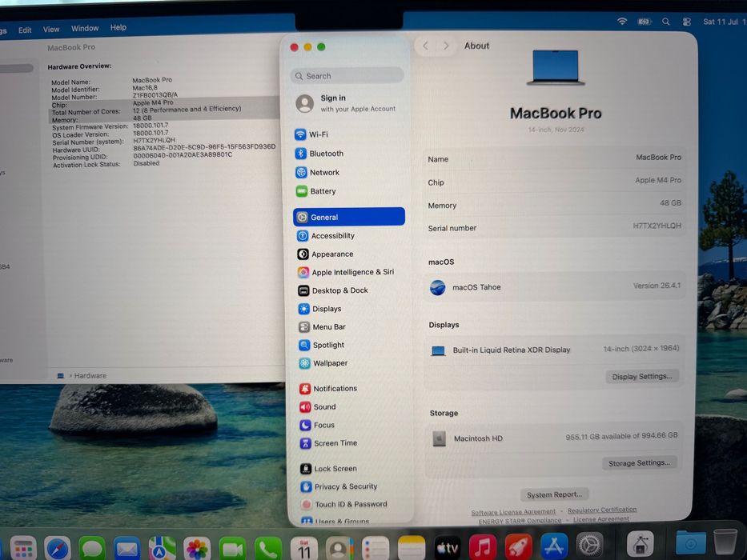Image resolution: width=747 pixels, height=560 pixels.
Task: Open Control Center from menu bar
Action: pos(686,22)
